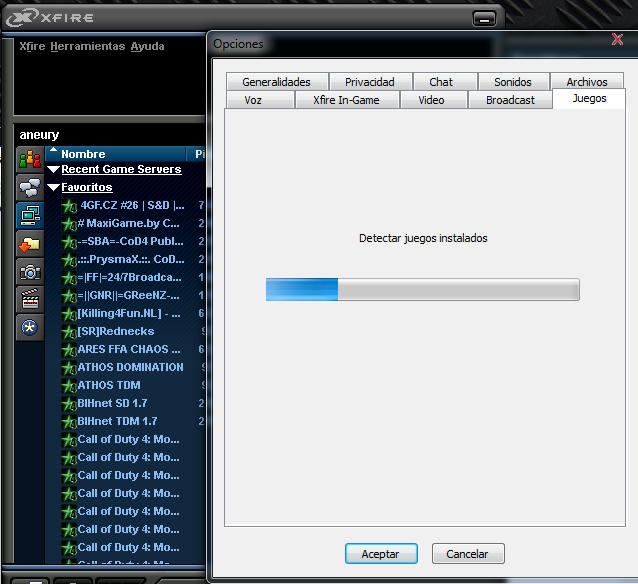Click the Detectar juegos instalados text
638x584 pixels.
tap(423, 238)
